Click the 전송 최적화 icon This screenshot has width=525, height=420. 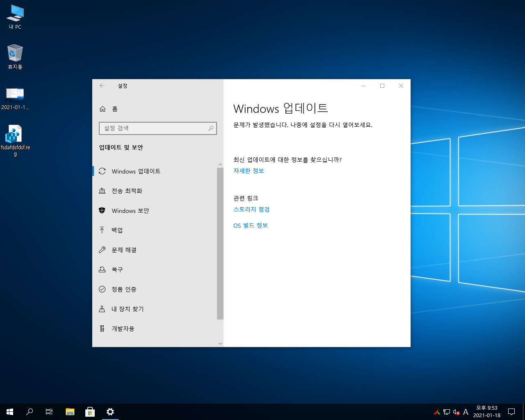102,191
